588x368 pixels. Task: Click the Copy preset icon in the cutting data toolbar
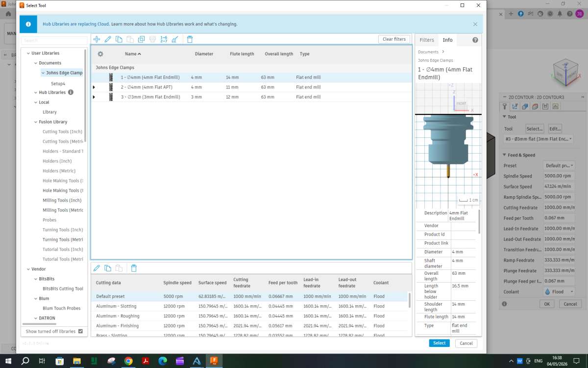pyautogui.click(x=108, y=268)
